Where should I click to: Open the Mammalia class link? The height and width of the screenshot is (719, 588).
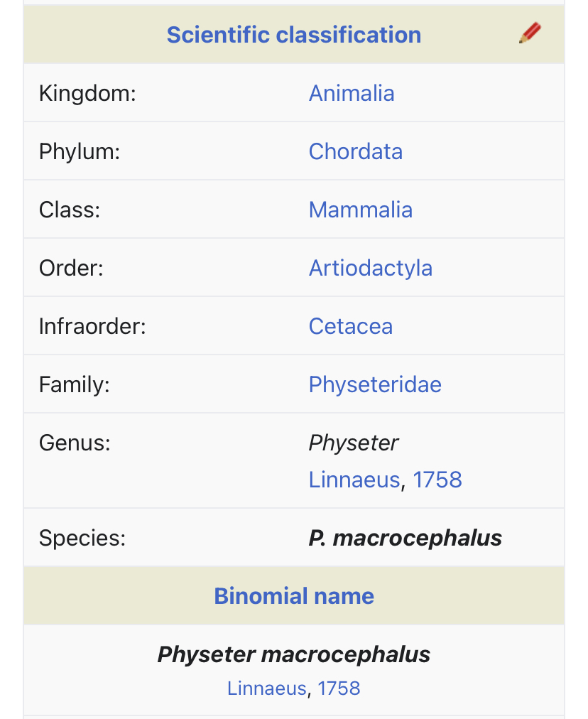361,210
